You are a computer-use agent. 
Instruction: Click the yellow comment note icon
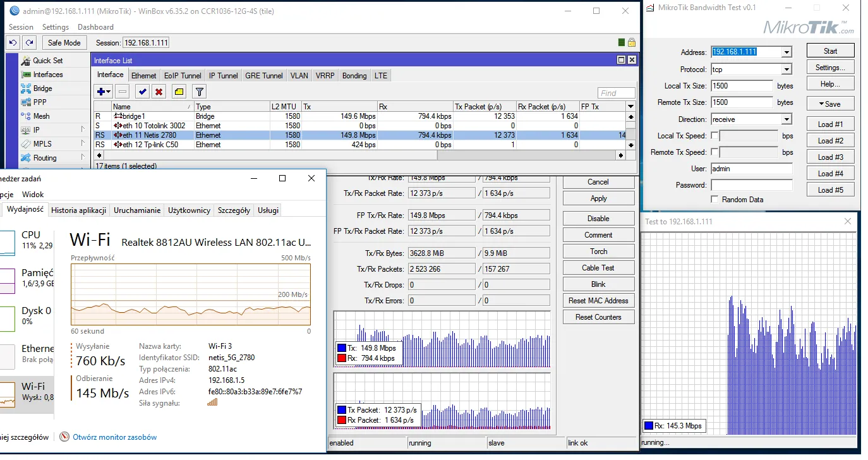tap(179, 92)
